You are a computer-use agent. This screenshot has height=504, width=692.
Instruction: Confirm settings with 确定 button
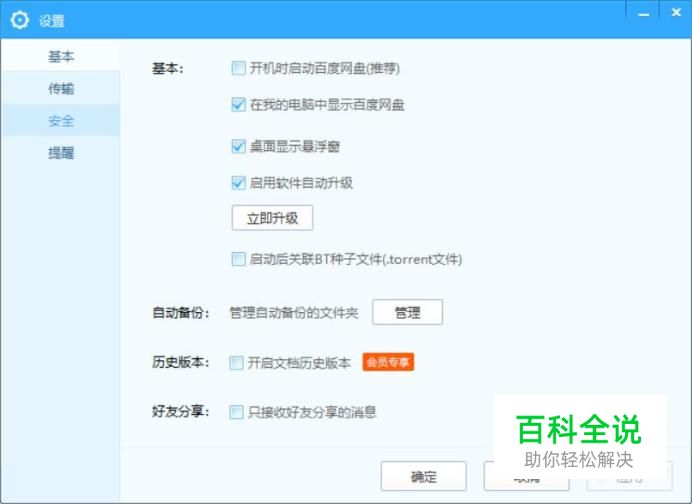click(x=423, y=476)
